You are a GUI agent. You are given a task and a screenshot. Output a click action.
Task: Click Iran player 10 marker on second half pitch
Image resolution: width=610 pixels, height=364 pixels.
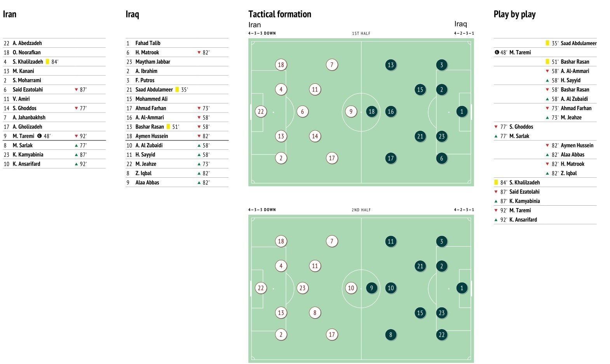pos(351,288)
